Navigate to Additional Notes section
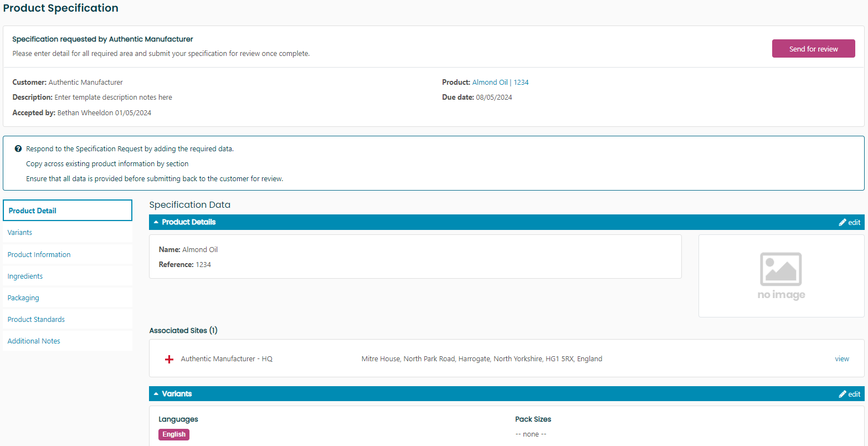The height and width of the screenshot is (446, 868). [34, 341]
